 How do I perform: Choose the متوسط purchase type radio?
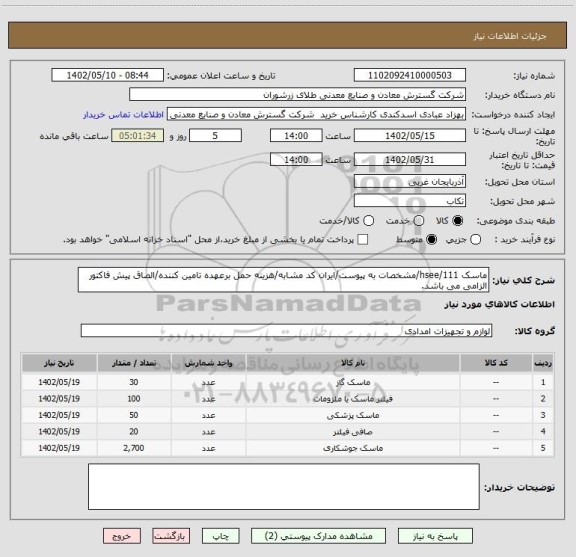(x=431, y=240)
